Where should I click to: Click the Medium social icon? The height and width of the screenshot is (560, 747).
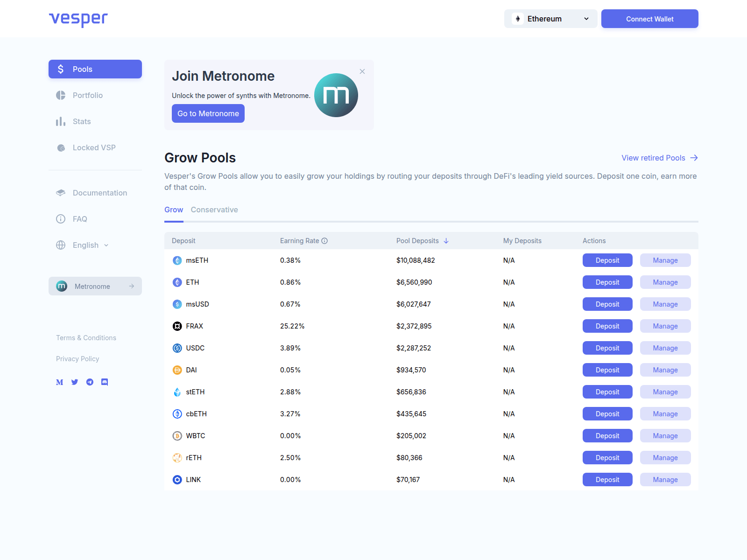pyautogui.click(x=60, y=382)
